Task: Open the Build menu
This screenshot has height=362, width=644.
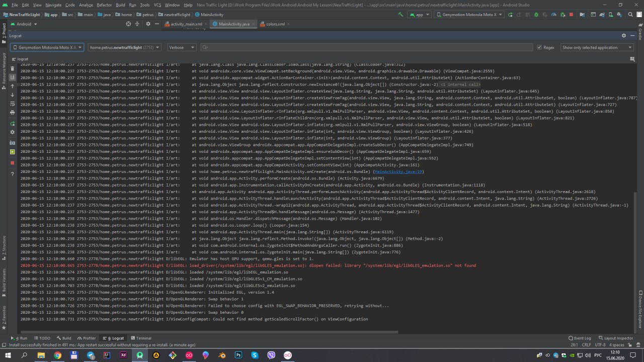Action: pyautogui.click(x=120, y=5)
